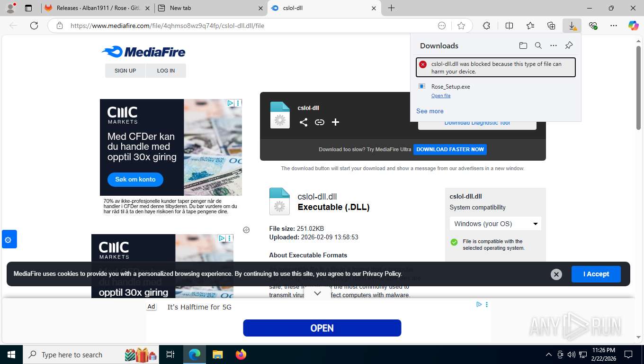Screen dimensions: 644x364
Task: Click the MediaFire logo
Action: (143, 52)
